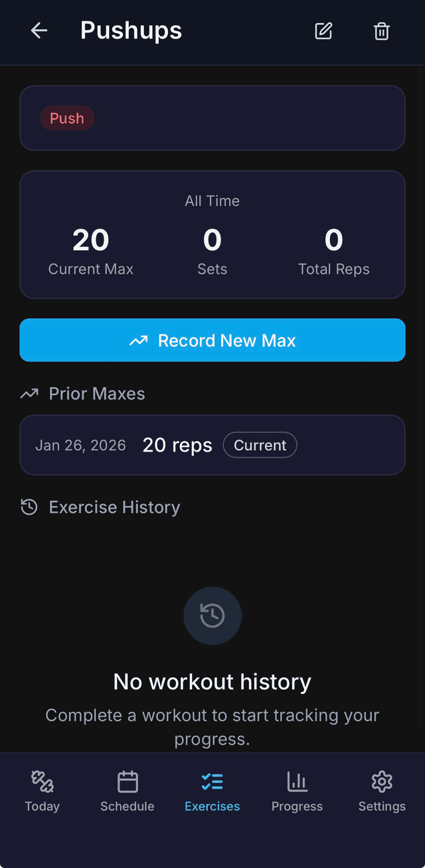The height and width of the screenshot is (868, 425).
Task: Open the Schedule calendar icon
Action: click(x=127, y=781)
